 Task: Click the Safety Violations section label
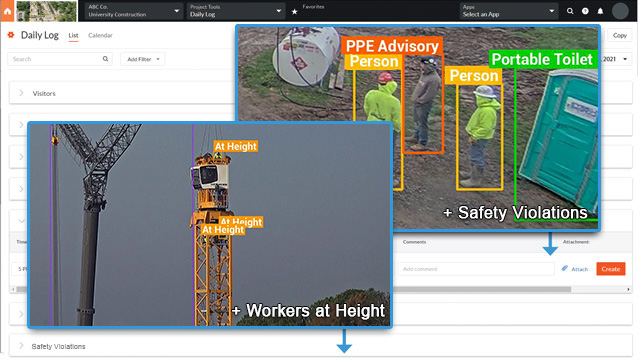coord(58,346)
